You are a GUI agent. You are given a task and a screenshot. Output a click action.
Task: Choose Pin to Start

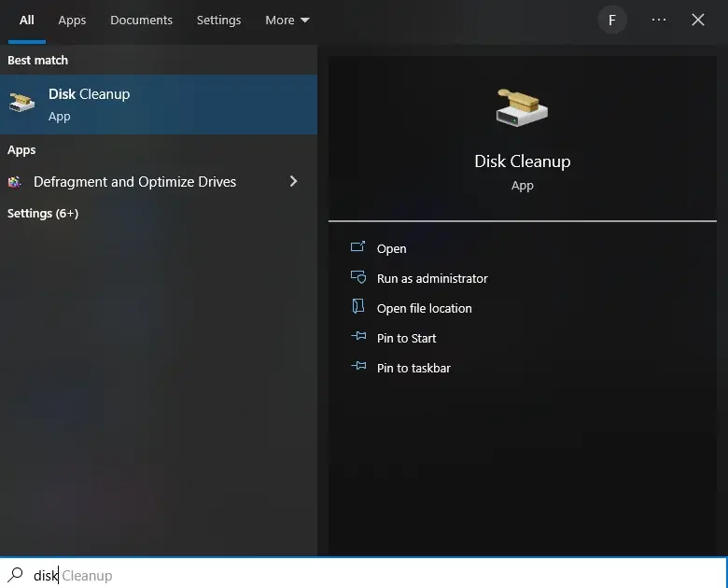point(406,338)
